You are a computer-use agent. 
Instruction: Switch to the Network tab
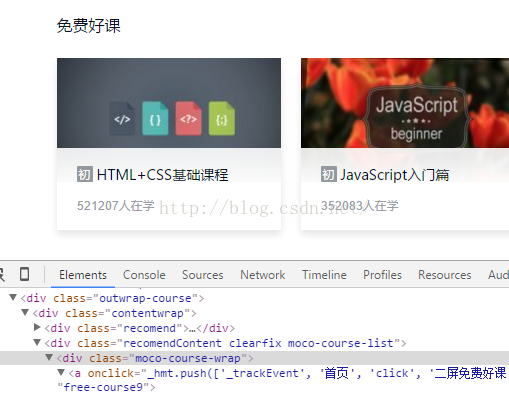[263, 275]
